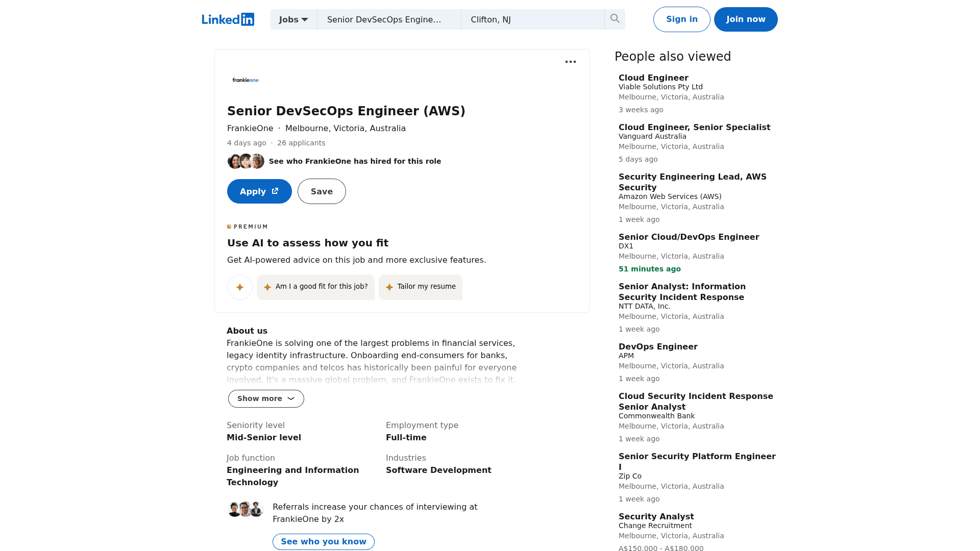
Task: Click the Senior DevSecOps Engineer (AWS) title
Action: tap(346, 111)
